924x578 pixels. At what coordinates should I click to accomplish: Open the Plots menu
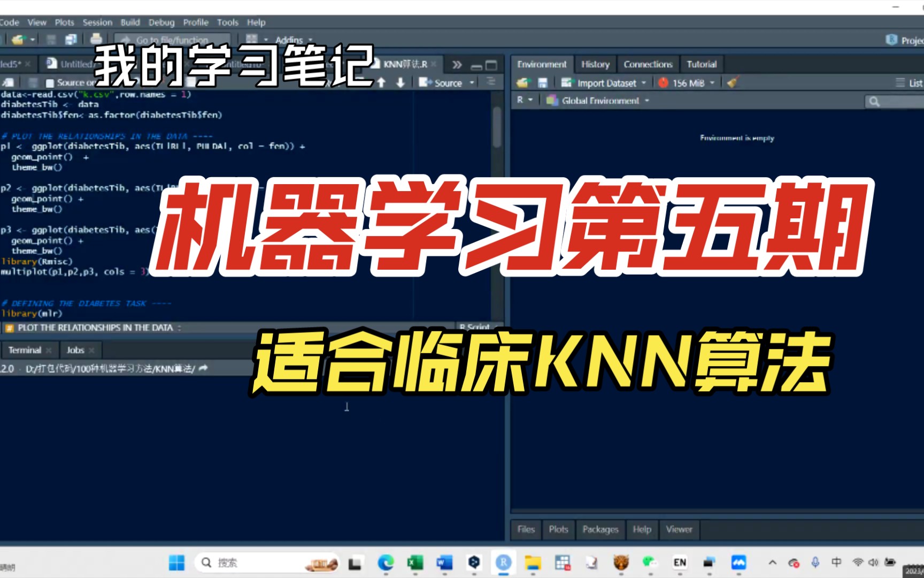[64, 22]
